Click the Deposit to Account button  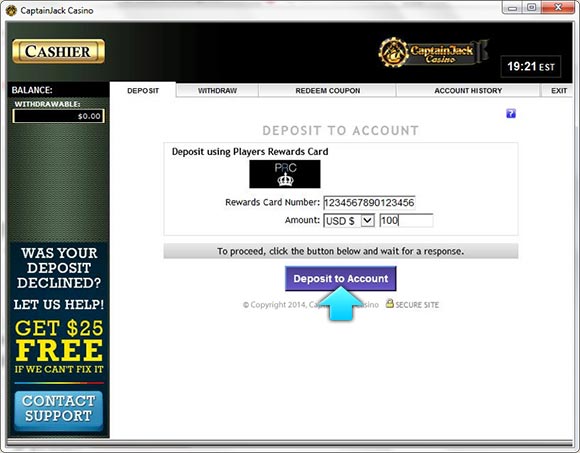pos(341,278)
